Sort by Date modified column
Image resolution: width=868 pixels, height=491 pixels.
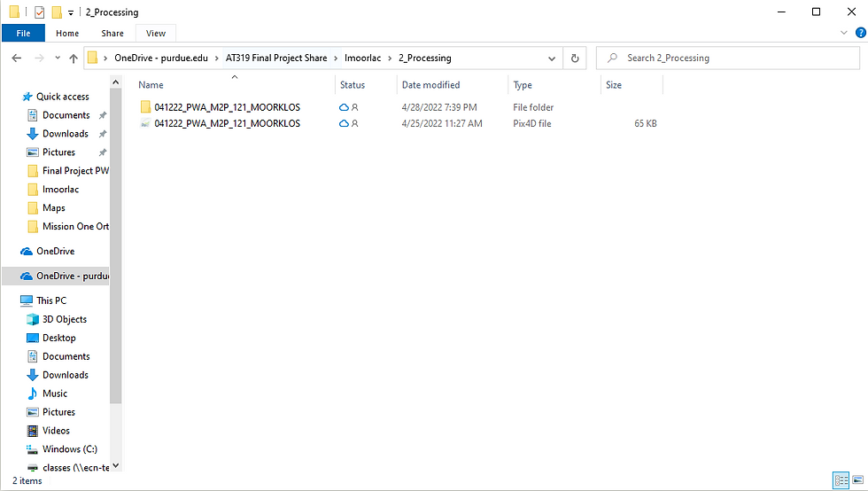[430, 85]
